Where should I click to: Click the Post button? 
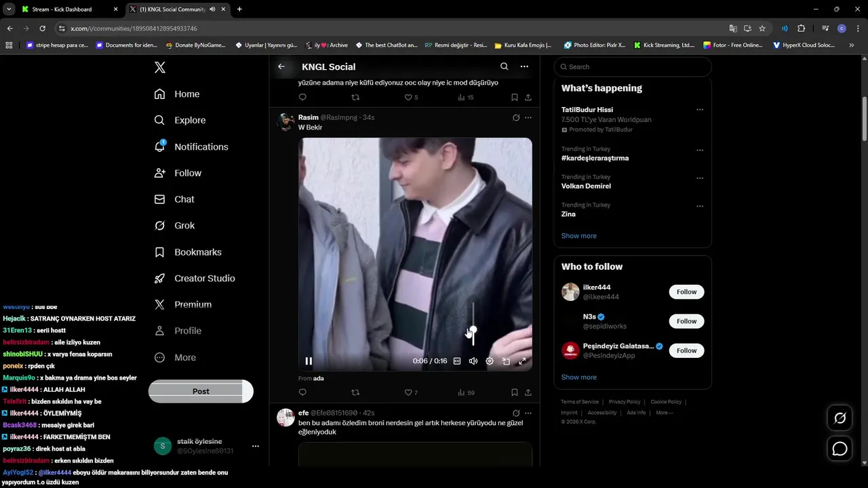click(x=201, y=391)
